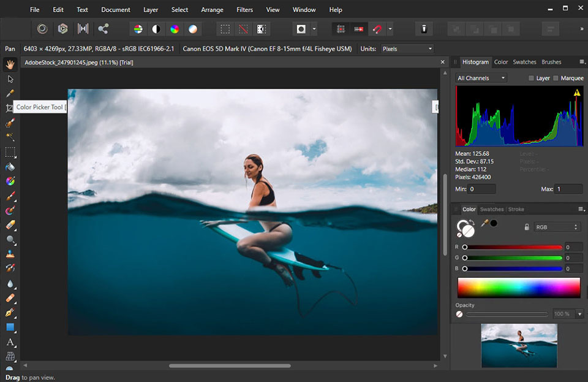Apply Auto Levels from toolbar
This screenshot has height=382, width=588.
click(138, 29)
